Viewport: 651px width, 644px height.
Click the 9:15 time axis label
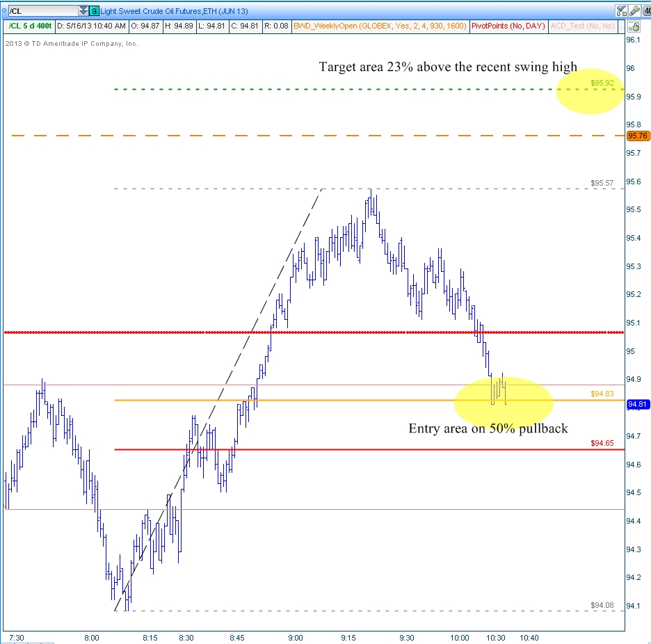tap(348, 638)
